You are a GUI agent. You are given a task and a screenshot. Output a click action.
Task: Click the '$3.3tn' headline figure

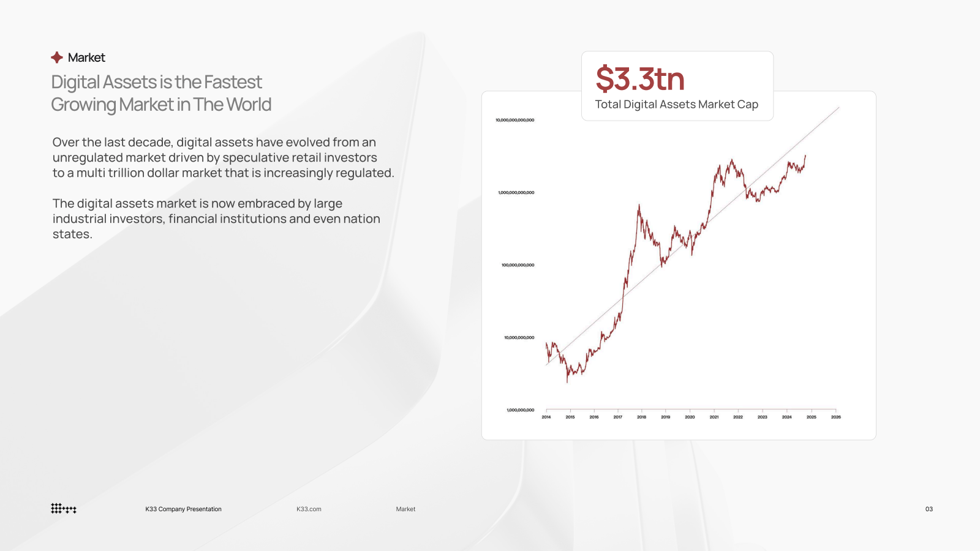point(640,79)
